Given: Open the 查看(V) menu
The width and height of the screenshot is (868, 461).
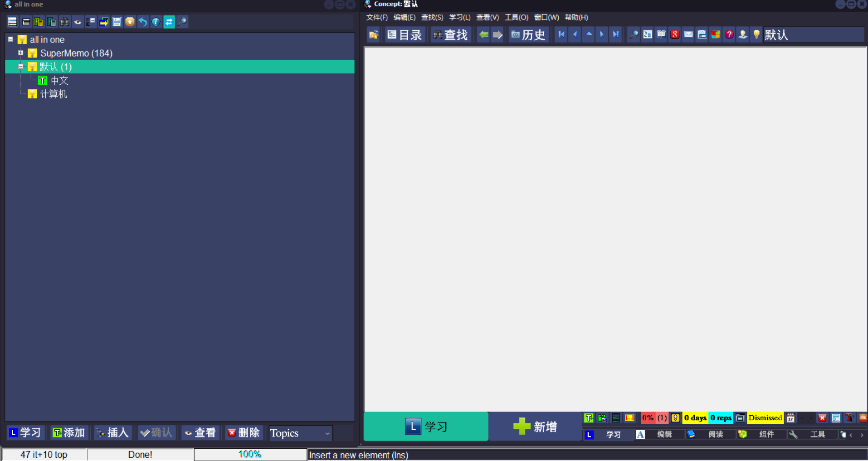Looking at the screenshot, I should 488,17.
